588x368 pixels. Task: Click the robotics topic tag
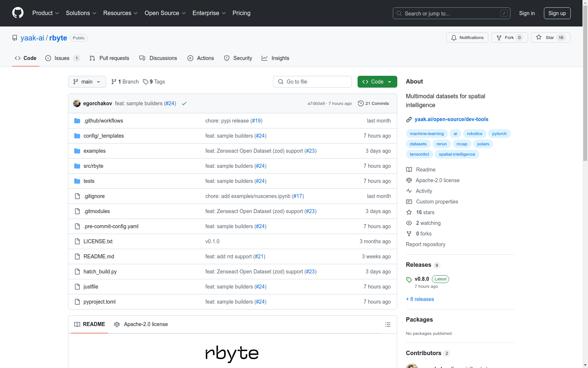pos(474,134)
